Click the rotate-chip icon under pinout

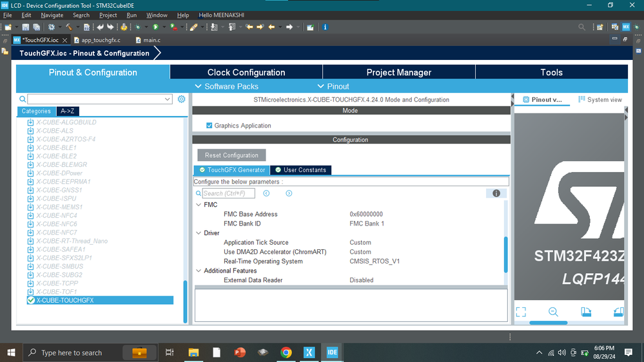(586, 312)
